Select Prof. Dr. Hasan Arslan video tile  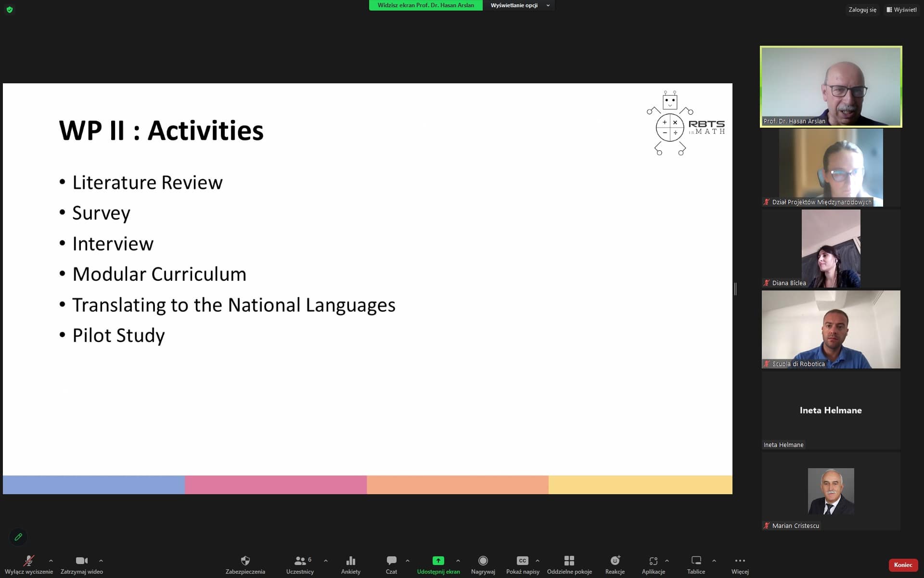point(831,87)
